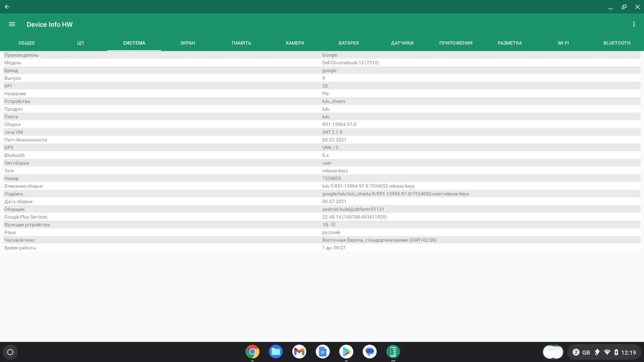Switch to the ОБЩЕЕ tab

(26, 43)
